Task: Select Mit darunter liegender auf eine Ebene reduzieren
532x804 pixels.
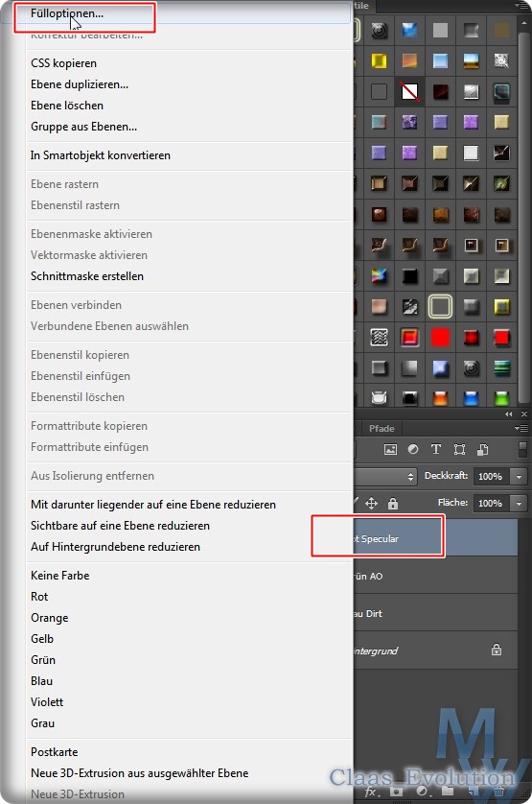Action: pyautogui.click(x=153, y=504)
